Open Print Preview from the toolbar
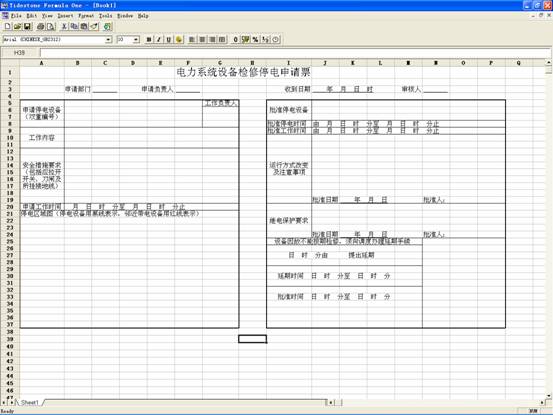Viewport: 553px width, 415px height. (x=51, y=27)
